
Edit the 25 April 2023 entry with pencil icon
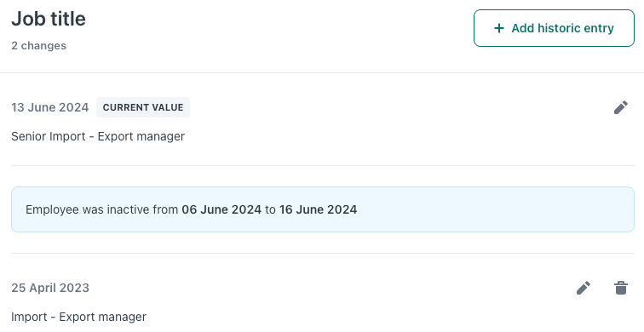tap(584, 288)
